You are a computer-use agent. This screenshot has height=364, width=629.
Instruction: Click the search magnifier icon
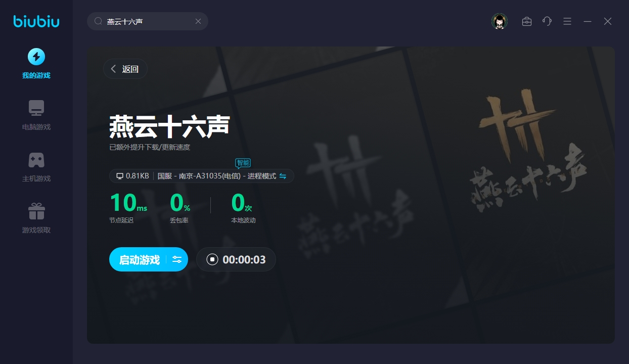(x=99, y=21)
